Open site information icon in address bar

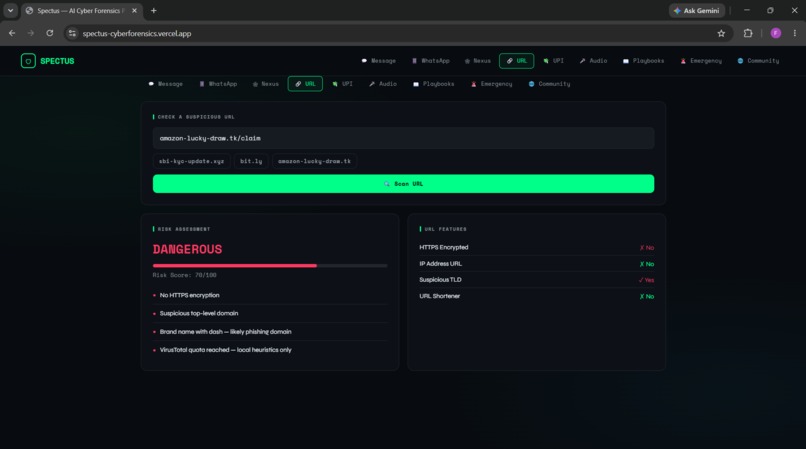pos(72,33)
